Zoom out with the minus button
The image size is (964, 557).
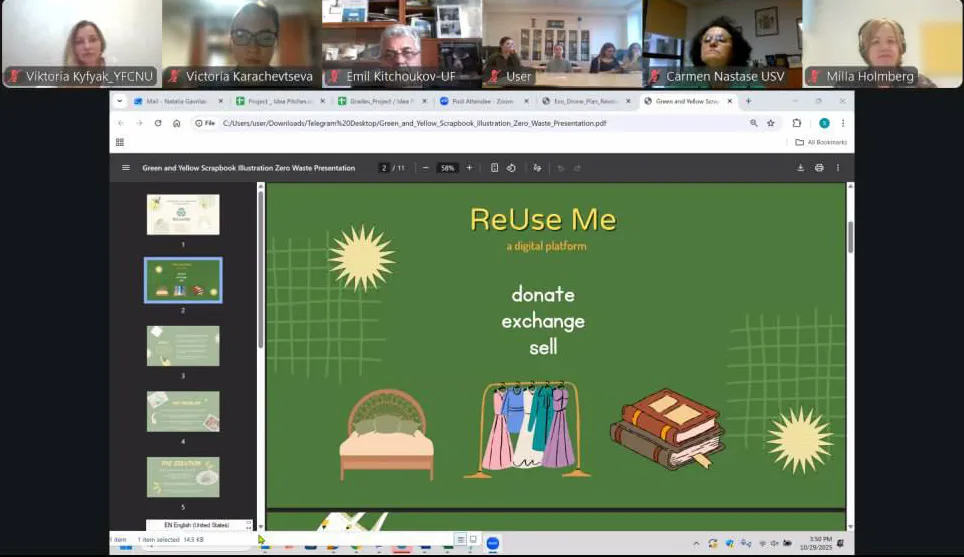(x=426, y=168)
